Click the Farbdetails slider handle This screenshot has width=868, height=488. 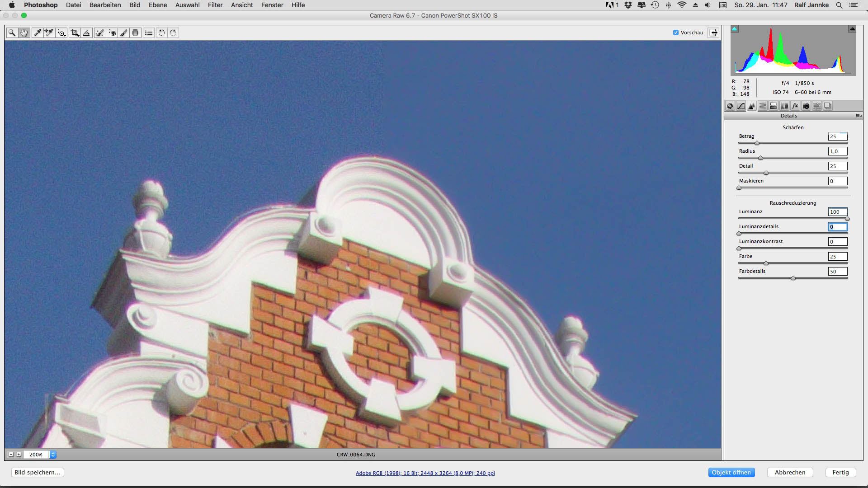click(x=793, y=278)
